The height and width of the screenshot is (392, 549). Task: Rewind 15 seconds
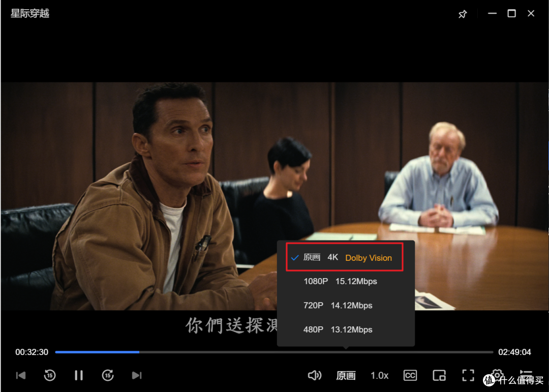50,375
